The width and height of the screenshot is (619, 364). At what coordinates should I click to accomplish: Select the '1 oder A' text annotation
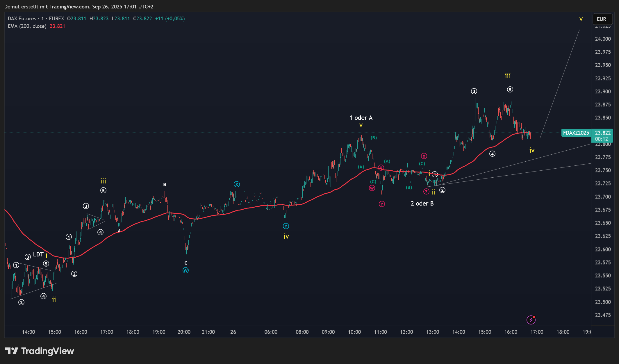(x=361, y=118)
